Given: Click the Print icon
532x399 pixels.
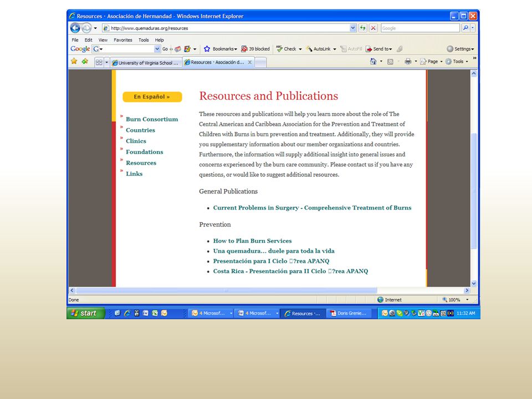Looking at the screenshot, I should (408, 62).
